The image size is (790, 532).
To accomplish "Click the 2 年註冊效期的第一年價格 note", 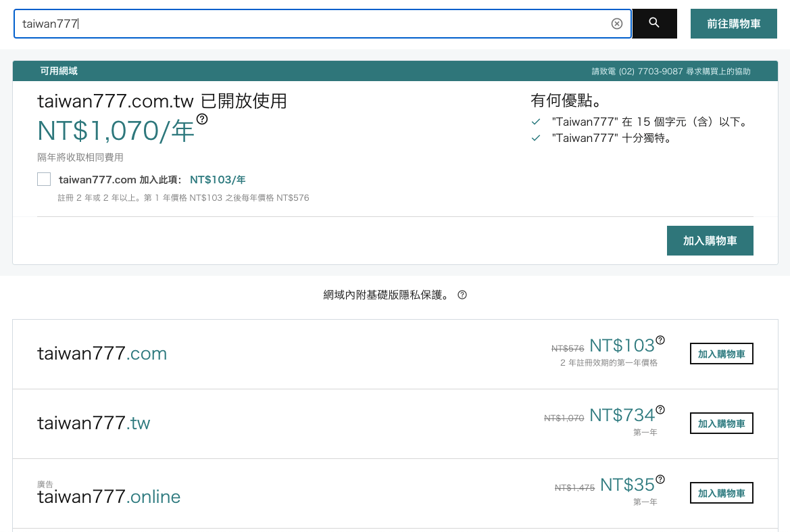I will [x=609, y=363].
